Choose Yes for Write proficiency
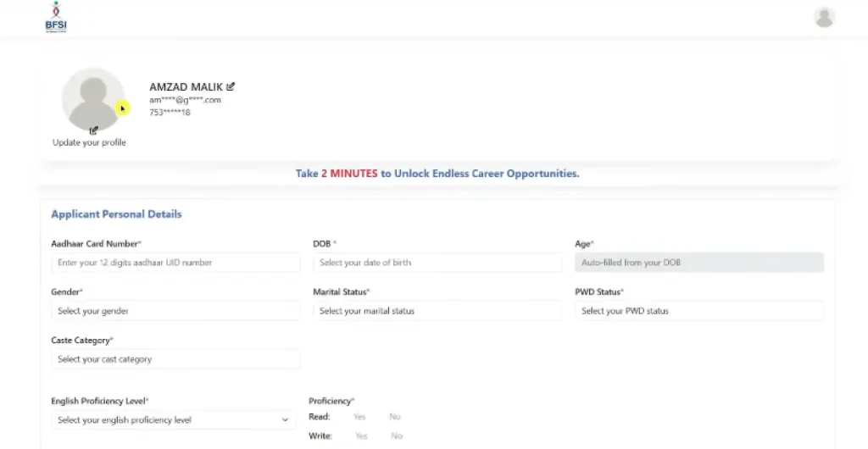This screenshot has height=449, width=868. [361, 436]
